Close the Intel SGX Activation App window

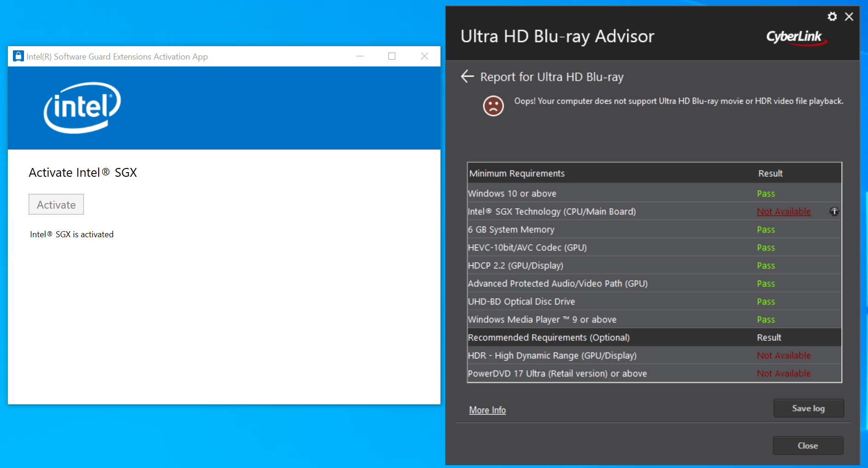(x=424, y=56)
